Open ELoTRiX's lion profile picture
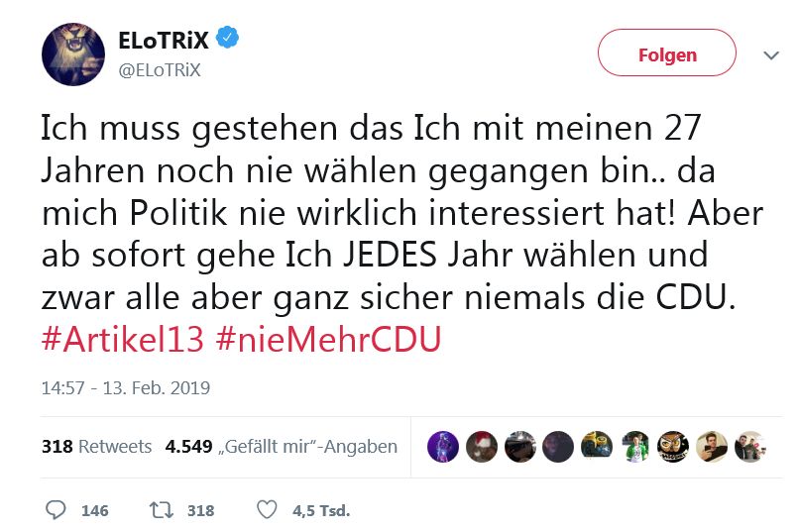This screenshot has height=532, width=799. (73, 53)
